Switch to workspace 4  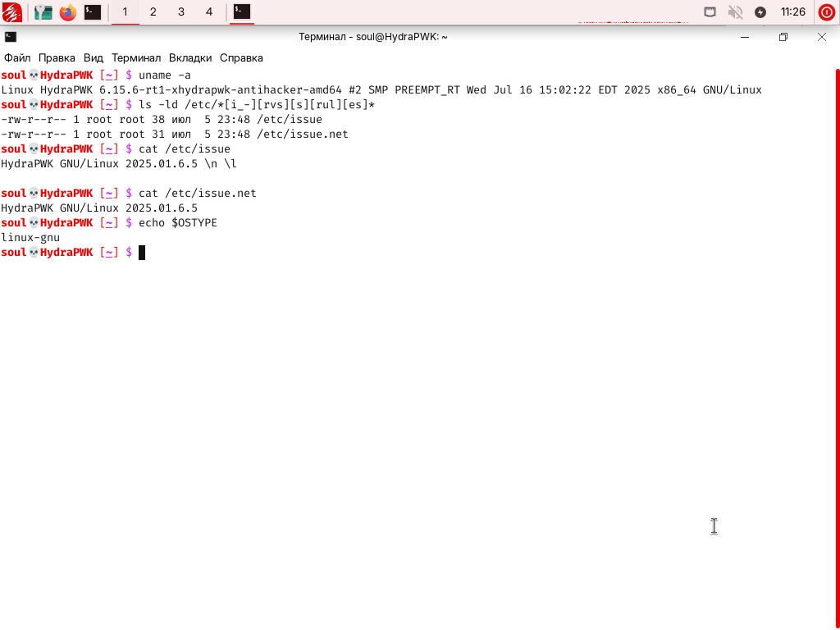coord(209,11)
